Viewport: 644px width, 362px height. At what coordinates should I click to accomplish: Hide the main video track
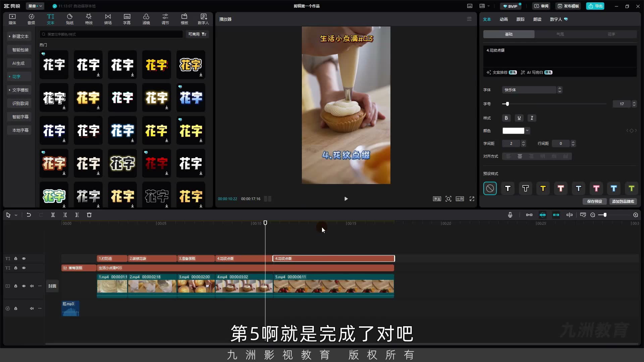24,286
